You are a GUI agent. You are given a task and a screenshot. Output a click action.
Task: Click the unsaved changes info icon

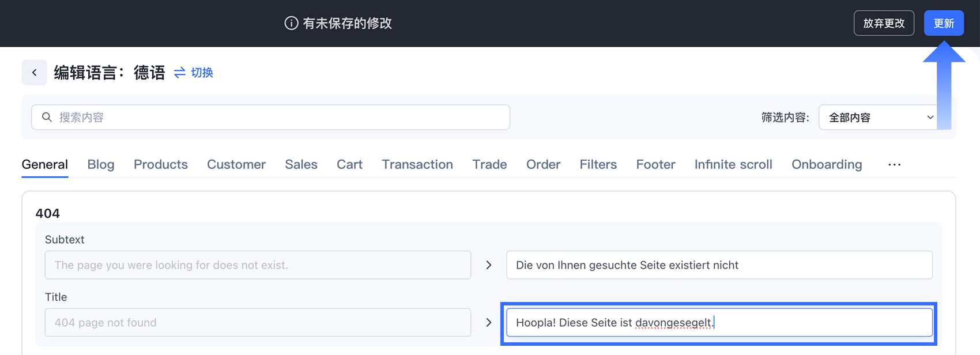click(x=291, y=23)
